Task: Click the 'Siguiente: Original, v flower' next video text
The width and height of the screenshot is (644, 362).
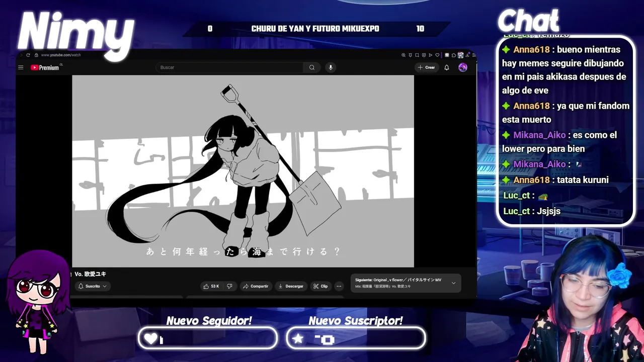Action: (397, 280)
